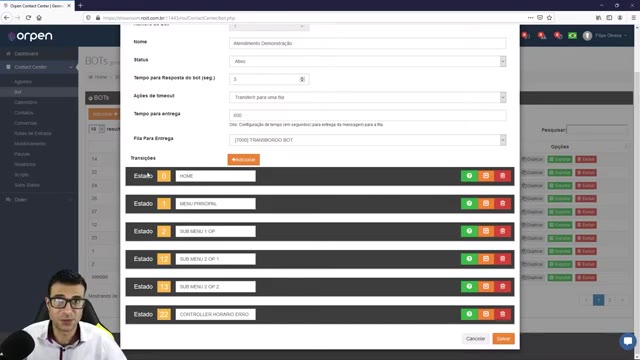Open the Status dropdown

[x=368, y=61]
